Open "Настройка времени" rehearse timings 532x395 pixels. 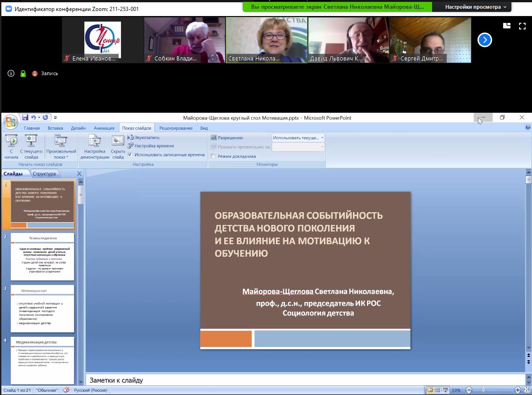point(154,146)
